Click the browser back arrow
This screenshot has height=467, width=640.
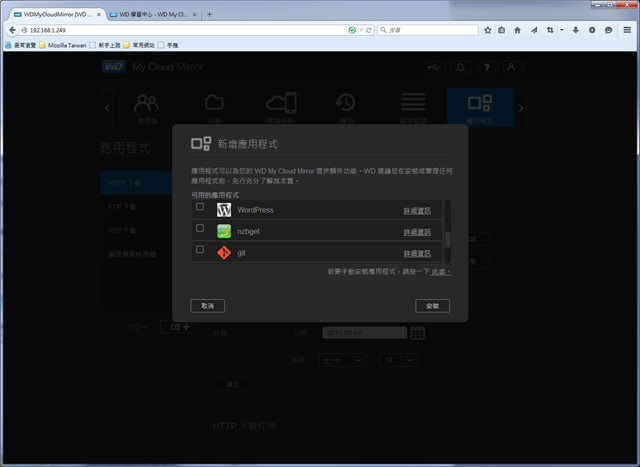(x=12, y=30)
